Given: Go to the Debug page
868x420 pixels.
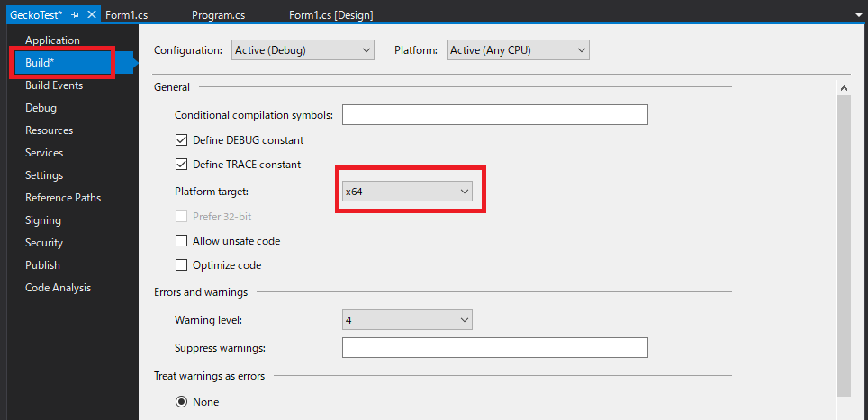Looking at the screenshot, I should pyautogui.click(x=41, y=108).
